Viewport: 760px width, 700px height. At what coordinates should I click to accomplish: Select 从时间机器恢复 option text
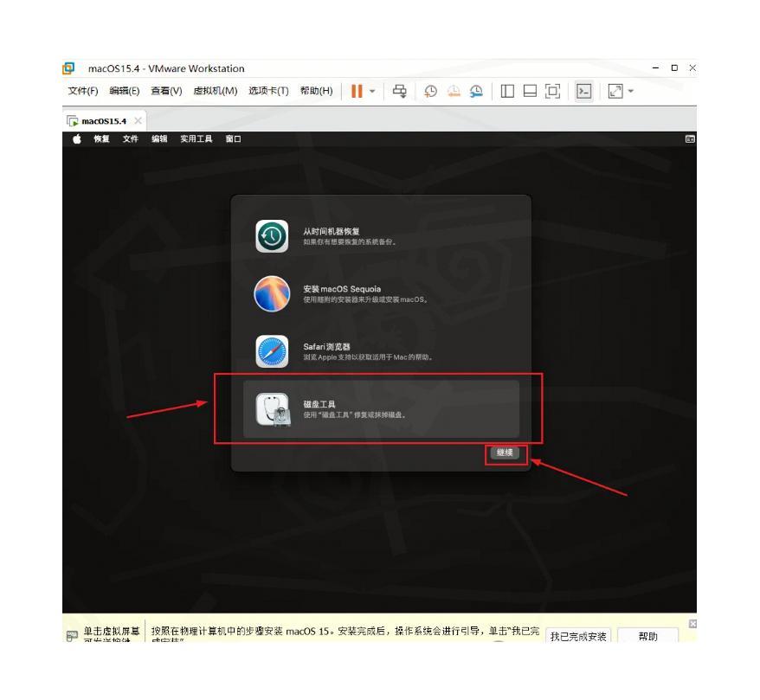point(331,232)
